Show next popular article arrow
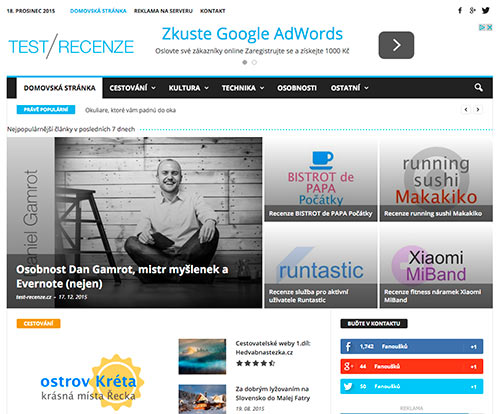 (478, 109)
